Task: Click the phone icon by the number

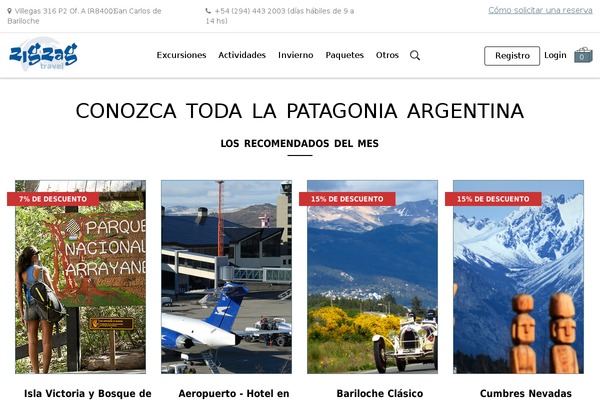Action: (208, 11)
